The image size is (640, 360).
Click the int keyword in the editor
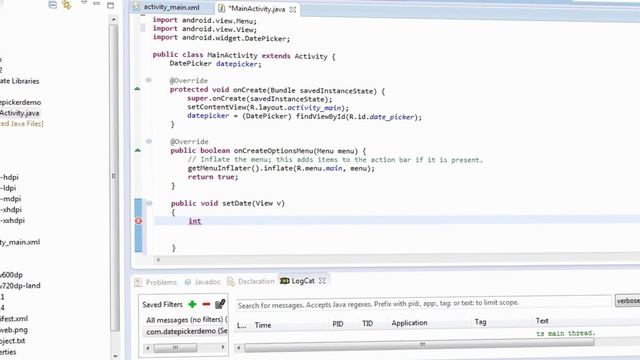pos(195,221)
